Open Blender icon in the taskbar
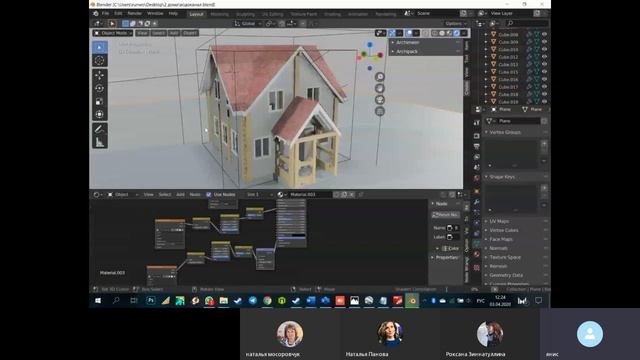The height and width of the screenshot is (360, 640). 412,301
